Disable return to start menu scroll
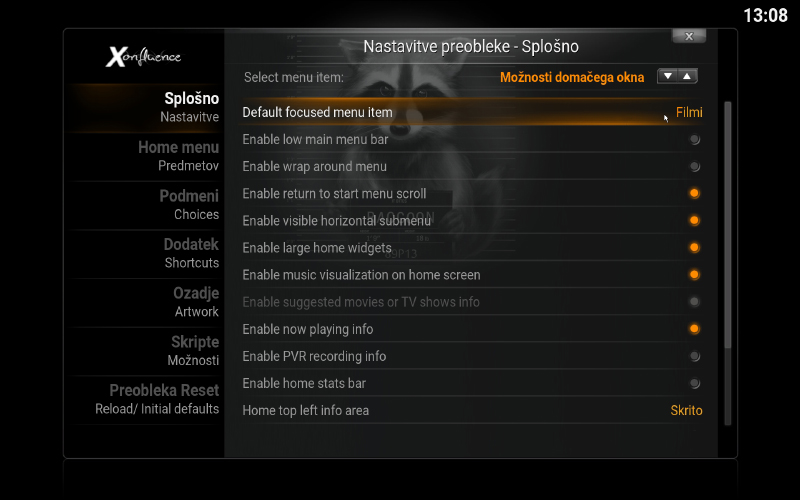 click(x=694, y=194)
